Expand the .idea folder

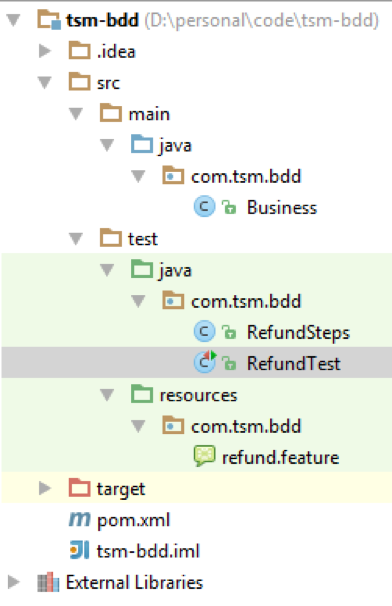point(45,51)
